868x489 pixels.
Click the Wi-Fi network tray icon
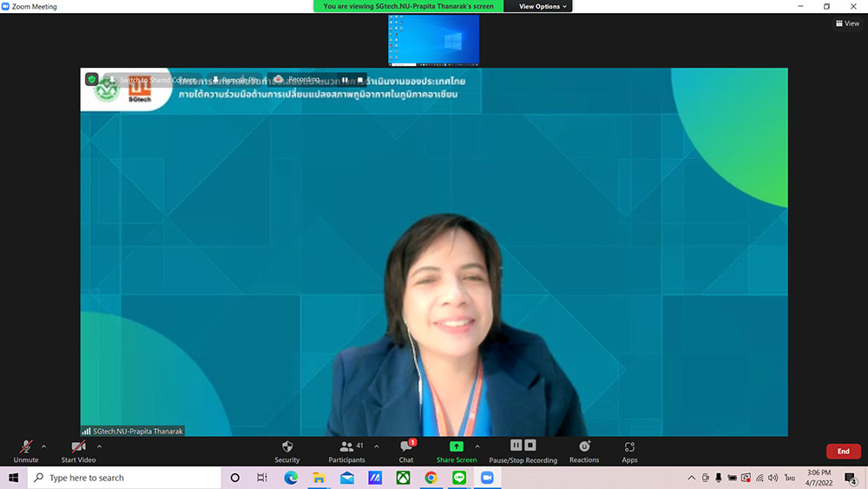tap(759, 478)
